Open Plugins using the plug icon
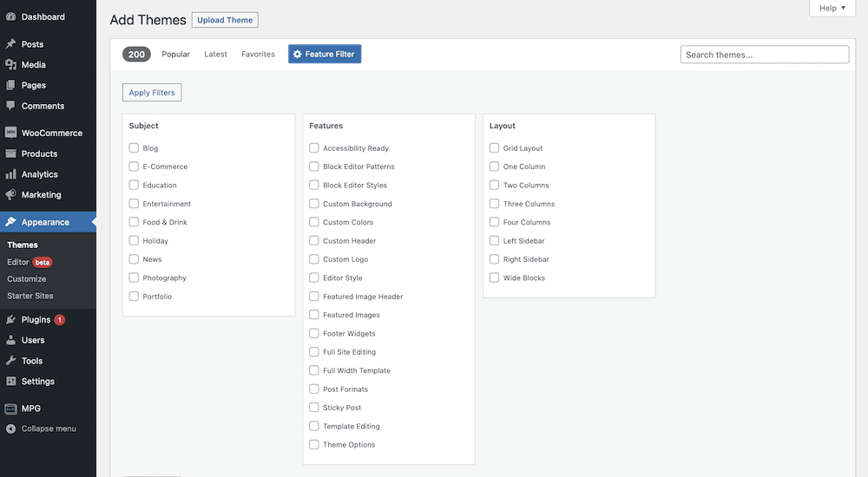The height and width of the screenshot is (477, 868). pyautogui.click(x=10, y=320)
